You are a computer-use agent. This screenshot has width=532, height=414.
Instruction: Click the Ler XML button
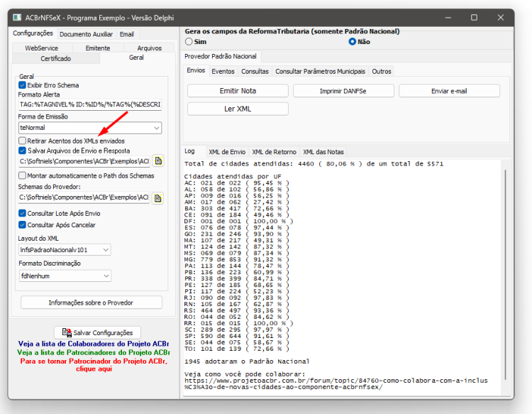click(238, 109)
